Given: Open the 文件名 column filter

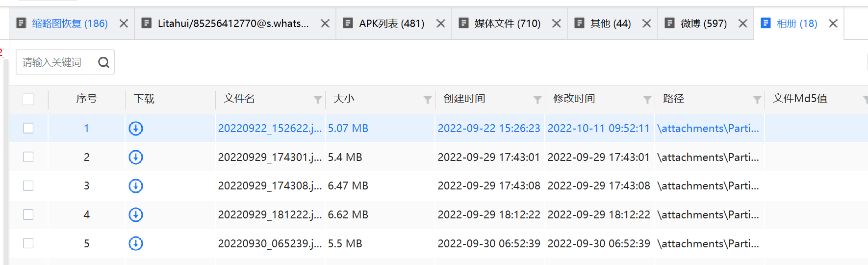Looking at the screenshot, I should [x=318, y=100].
